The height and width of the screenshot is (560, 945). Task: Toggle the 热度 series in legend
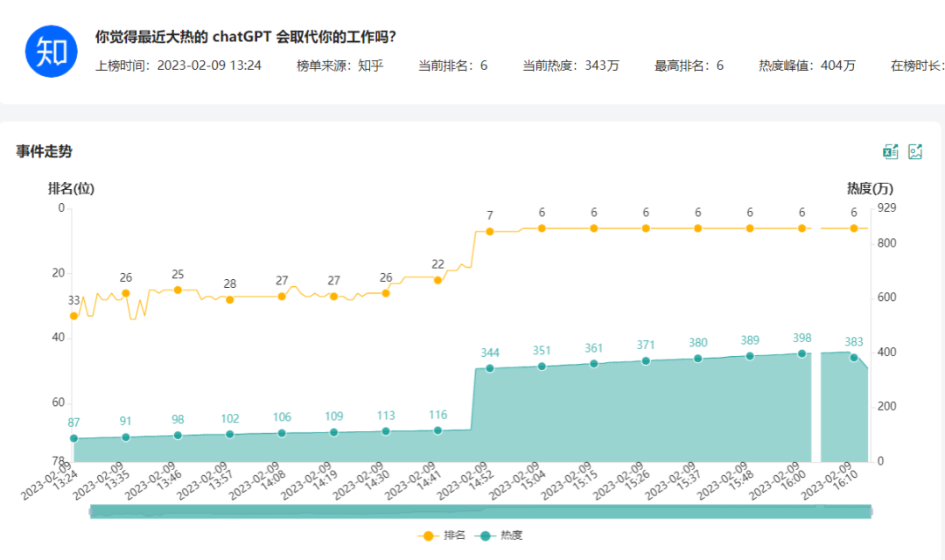pos(501,535)
